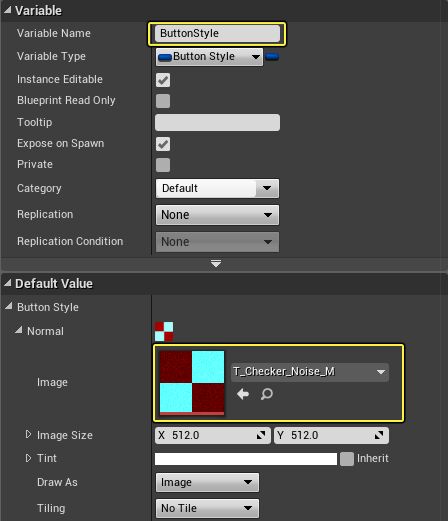
Task: Collapse the Normal property group
Action: pyautogui.click(x=19, y=330)
